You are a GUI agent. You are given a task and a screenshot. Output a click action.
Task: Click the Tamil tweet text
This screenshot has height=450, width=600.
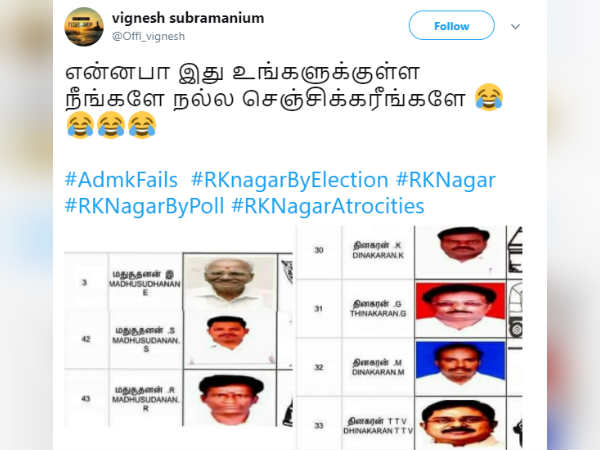click(266, 85)
